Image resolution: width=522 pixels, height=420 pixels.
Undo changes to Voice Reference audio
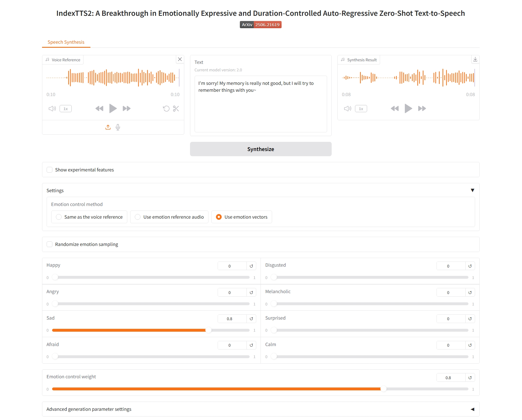click(x=166, y=108)
